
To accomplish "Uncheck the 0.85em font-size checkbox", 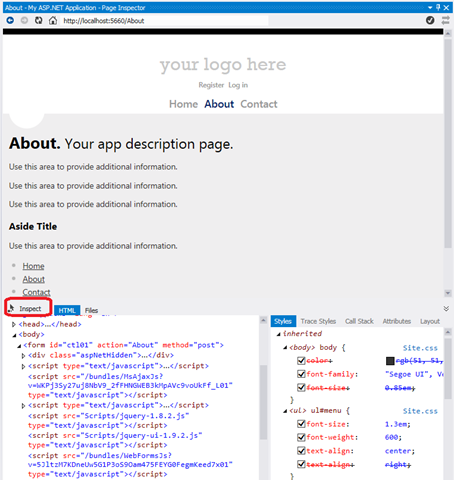I will click(x=301, y=387).
